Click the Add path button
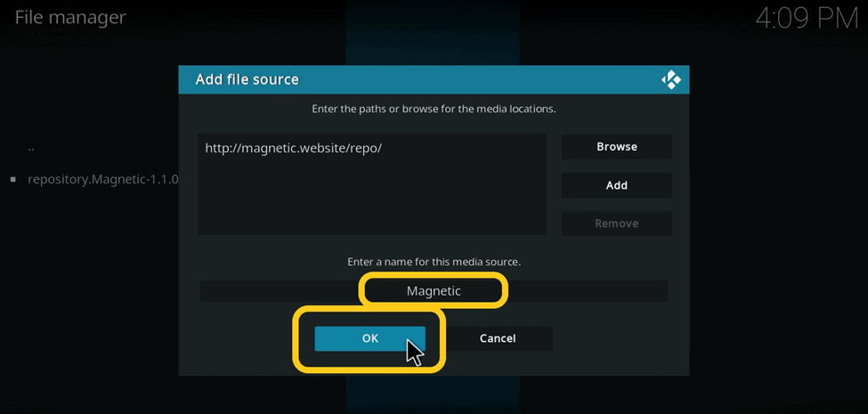 coord(617,185)
